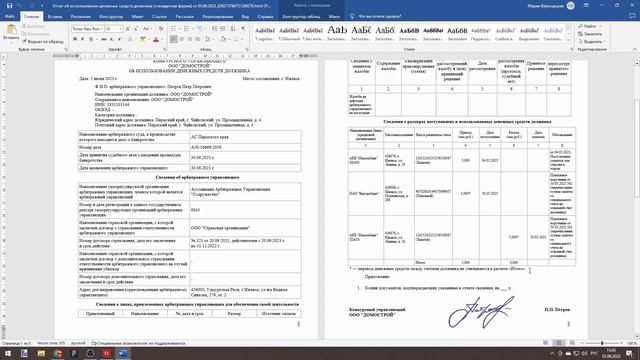Image resolution: width=640 pixels, height=360 pixels.
Task: Open Font dialog launcher
Action: click(x=164, y=49)
